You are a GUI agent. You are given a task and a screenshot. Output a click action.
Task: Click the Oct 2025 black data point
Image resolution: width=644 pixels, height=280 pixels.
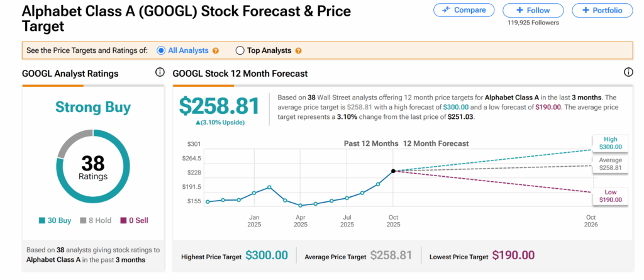(393, 171)
